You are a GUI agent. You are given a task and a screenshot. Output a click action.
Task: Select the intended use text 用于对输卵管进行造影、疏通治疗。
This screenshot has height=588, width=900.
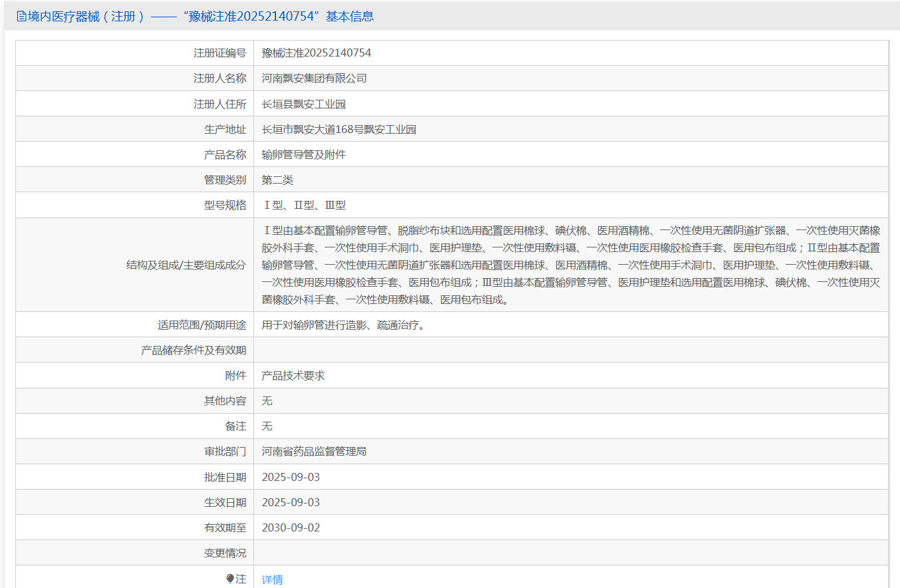coord(343,325)
